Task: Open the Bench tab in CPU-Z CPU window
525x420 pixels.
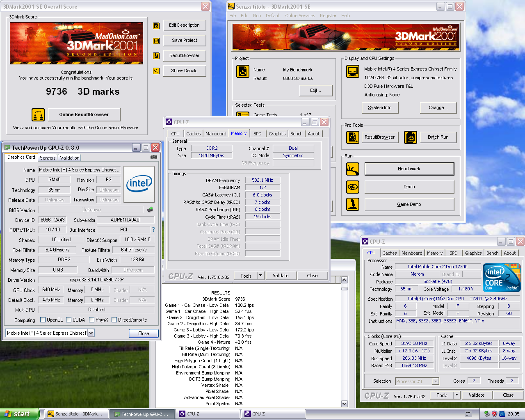Action: (493, 253)
